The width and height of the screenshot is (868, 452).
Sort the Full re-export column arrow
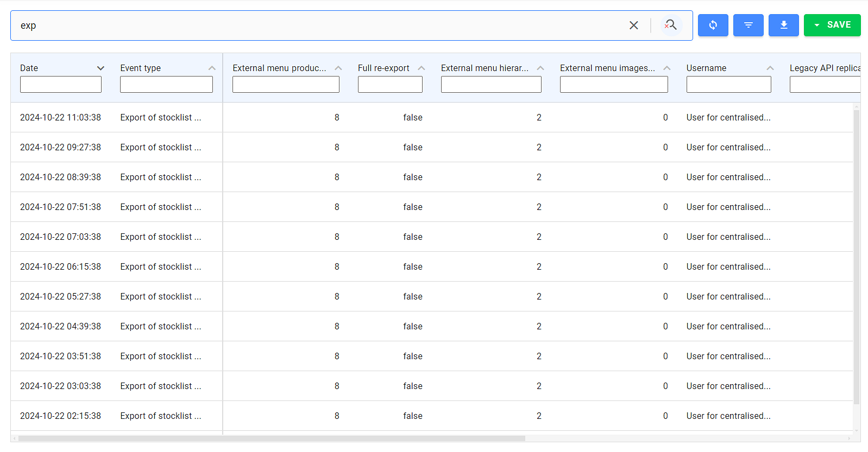point(421,68)
